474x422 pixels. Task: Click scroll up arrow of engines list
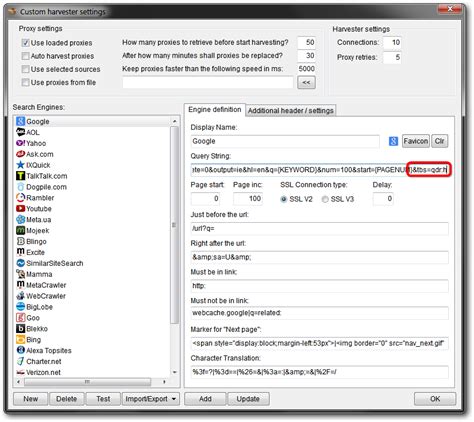pos(175,121)
